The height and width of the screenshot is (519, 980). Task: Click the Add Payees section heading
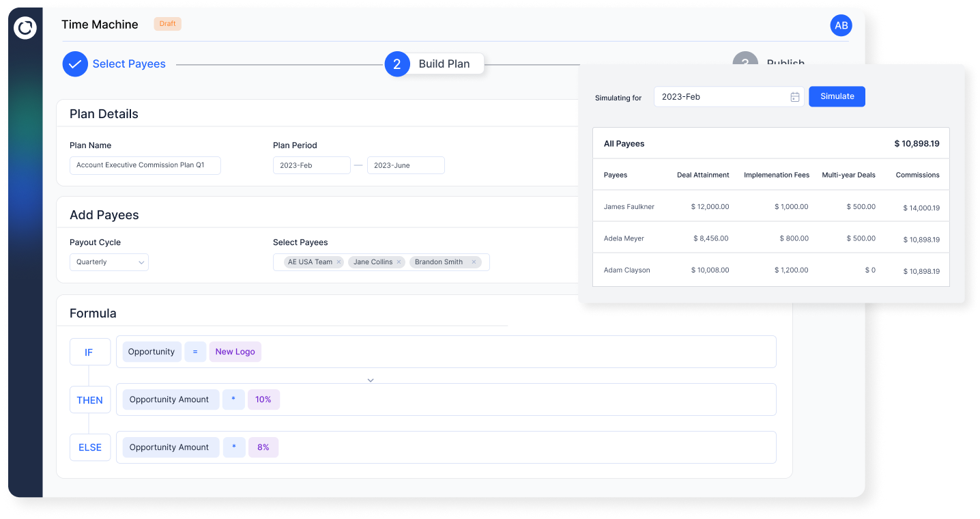click(104, 215)
